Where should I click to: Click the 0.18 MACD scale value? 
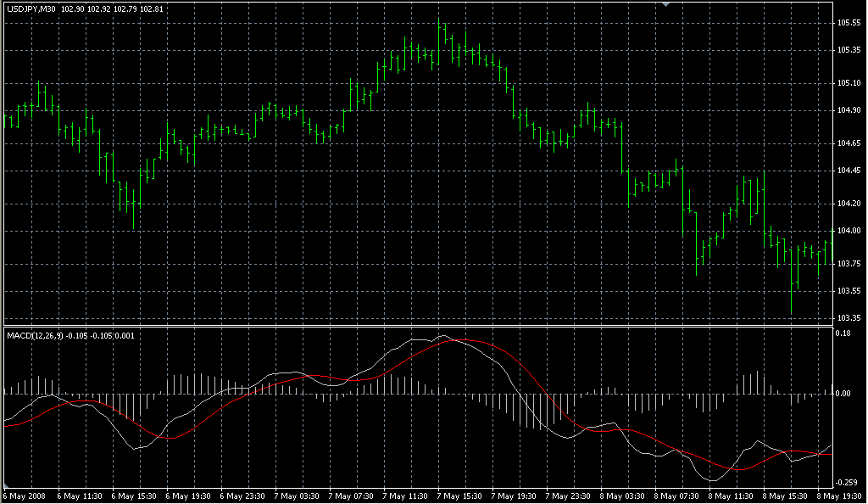click(x=844, y=333)
